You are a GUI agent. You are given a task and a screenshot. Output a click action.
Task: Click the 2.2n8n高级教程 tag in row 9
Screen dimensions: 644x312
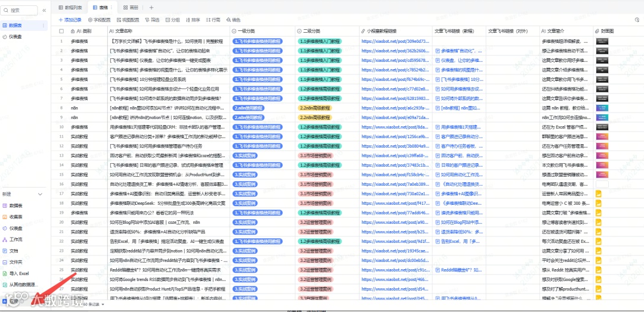coord(315,117)
